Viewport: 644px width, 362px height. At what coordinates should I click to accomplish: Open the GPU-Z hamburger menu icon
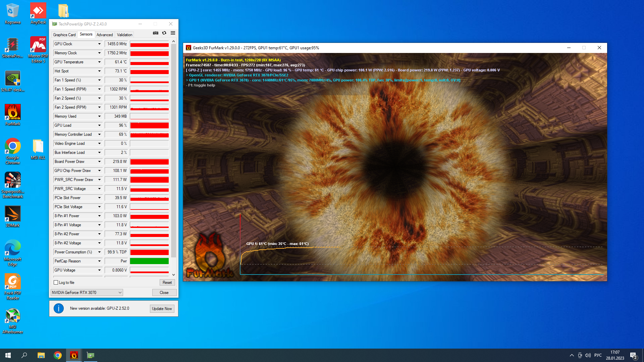click(173, 33)
